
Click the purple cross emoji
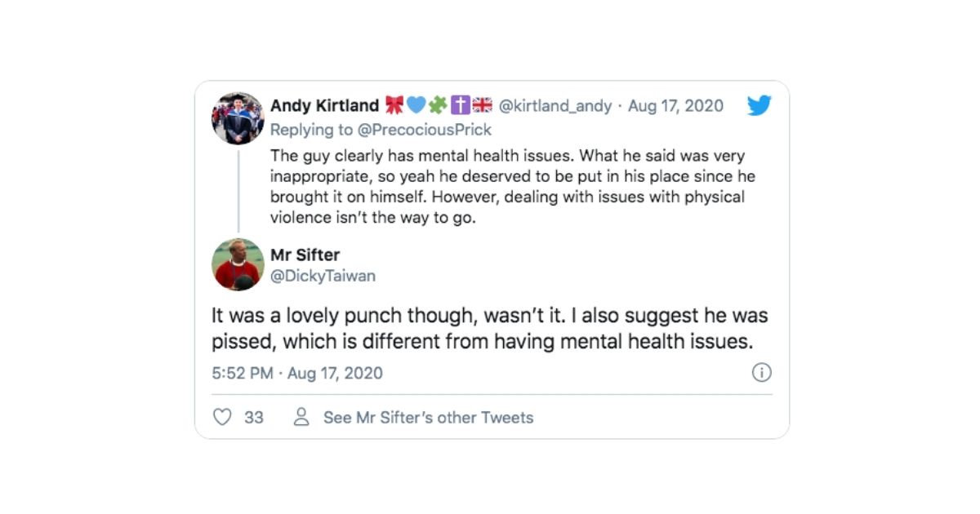(459, 105)
